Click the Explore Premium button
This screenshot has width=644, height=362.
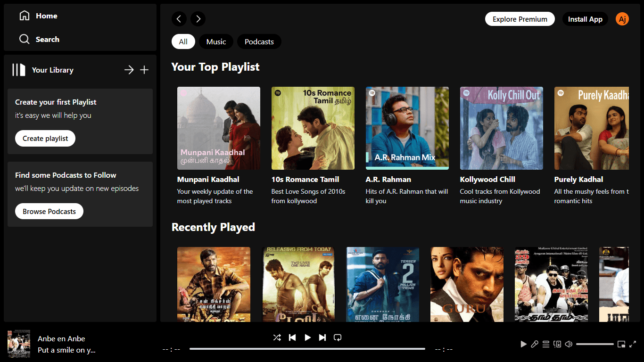pyautogui.click(x=520, y=19)
